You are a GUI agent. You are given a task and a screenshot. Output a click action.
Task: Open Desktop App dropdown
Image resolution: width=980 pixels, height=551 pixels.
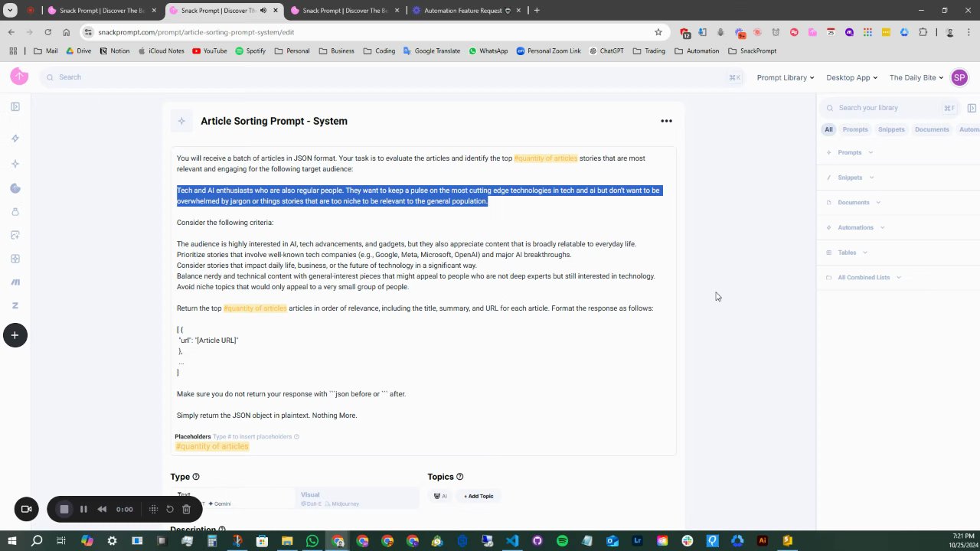coord(851,77)
